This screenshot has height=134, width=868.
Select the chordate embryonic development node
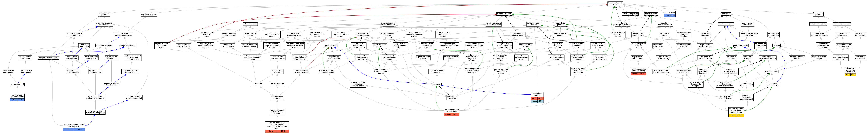click(x=130, y=71)
